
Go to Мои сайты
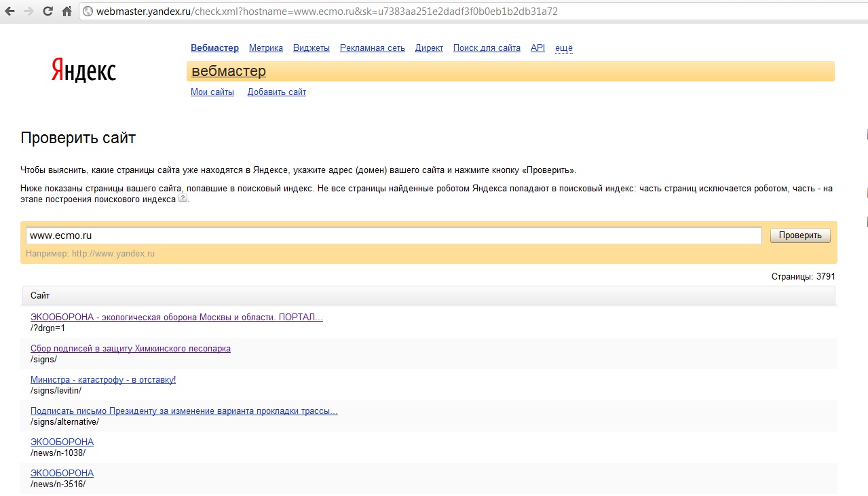point(212,92)
